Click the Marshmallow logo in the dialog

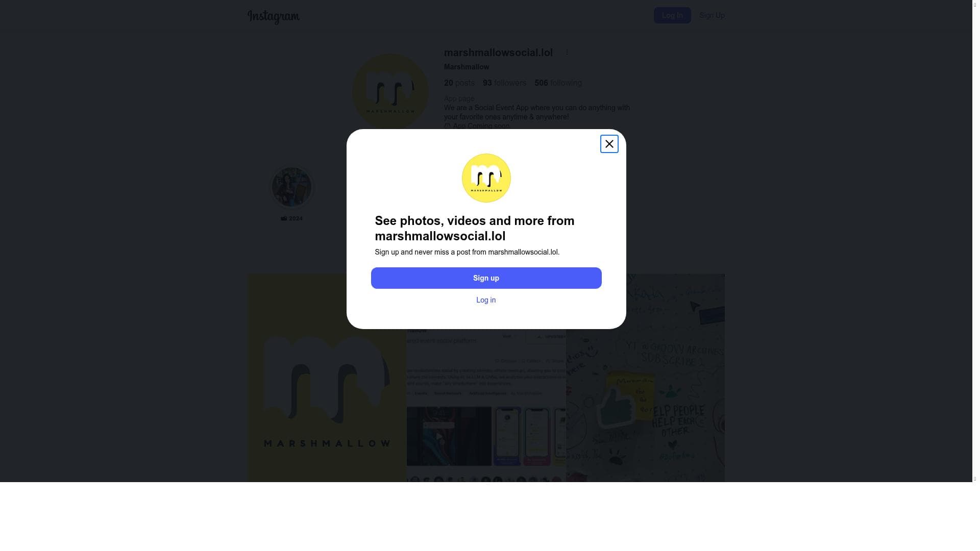pyautogui.click(x=486, y=178)
